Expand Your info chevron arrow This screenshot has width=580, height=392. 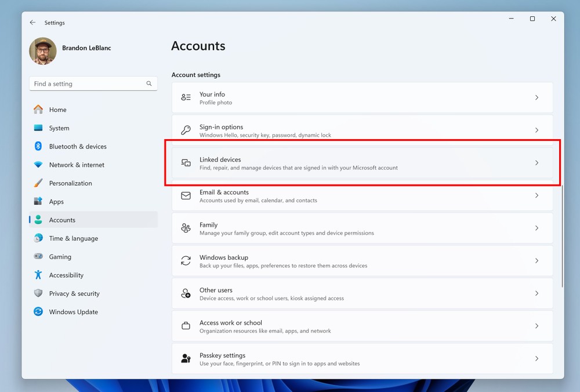pos(536,98)
